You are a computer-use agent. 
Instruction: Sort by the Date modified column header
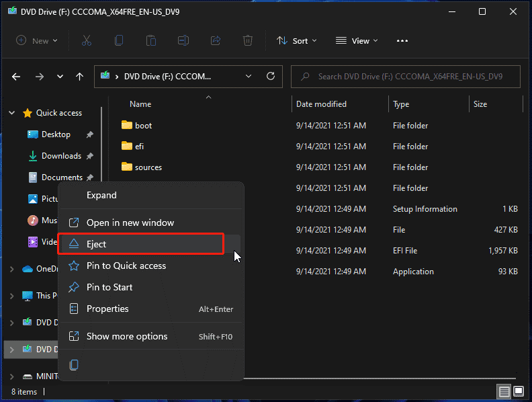(x=322, y=104)
